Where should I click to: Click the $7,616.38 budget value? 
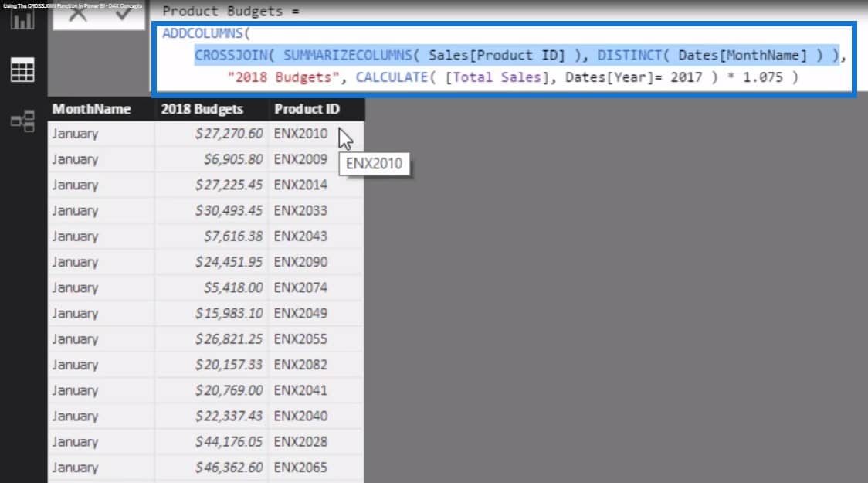click(x=233, y=236)
